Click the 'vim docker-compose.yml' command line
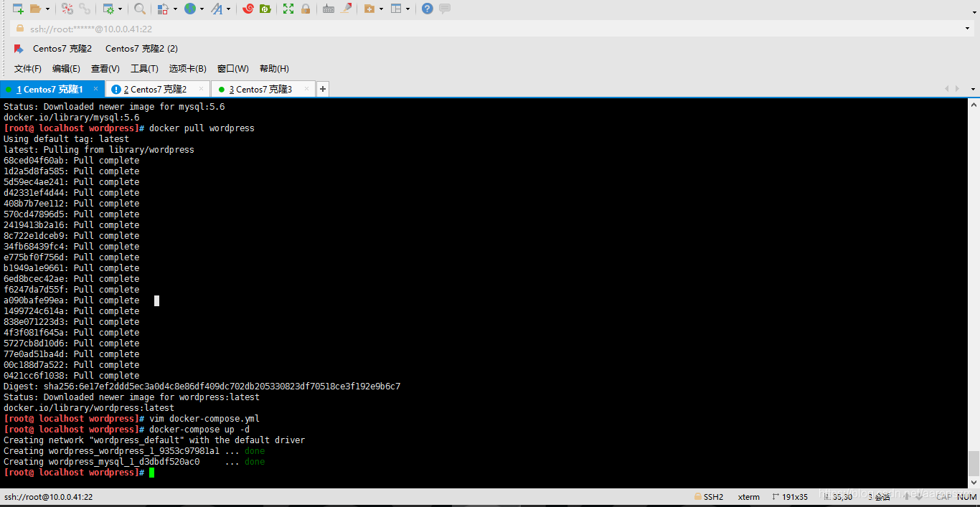The height and width of the screenshot is (507, 980). click(x=204, y=419)
